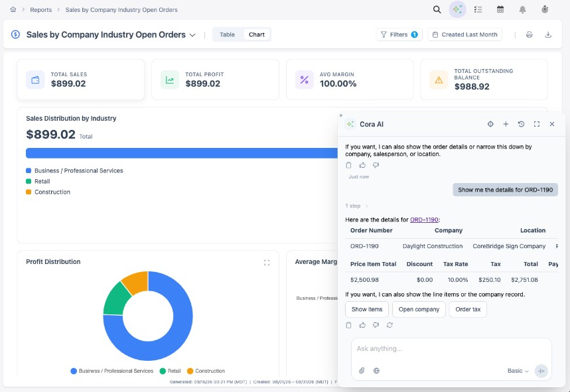Click the Daylight Construction cell

point(433,246)
